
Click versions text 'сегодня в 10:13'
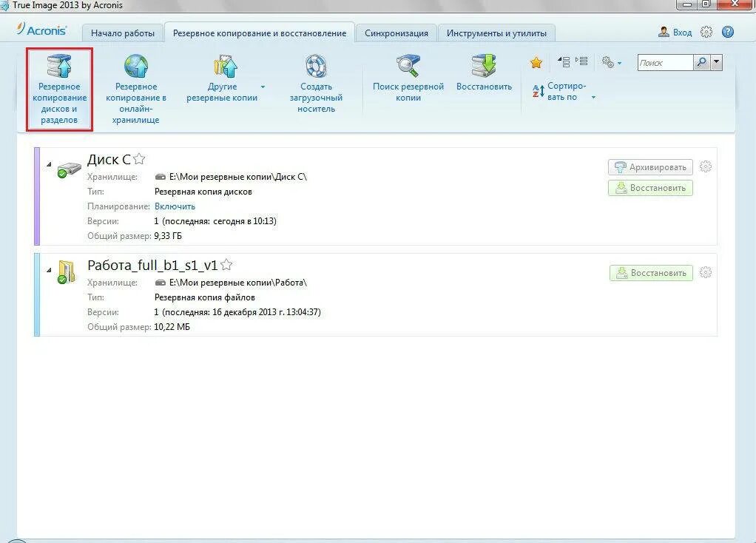coord(244,221)
